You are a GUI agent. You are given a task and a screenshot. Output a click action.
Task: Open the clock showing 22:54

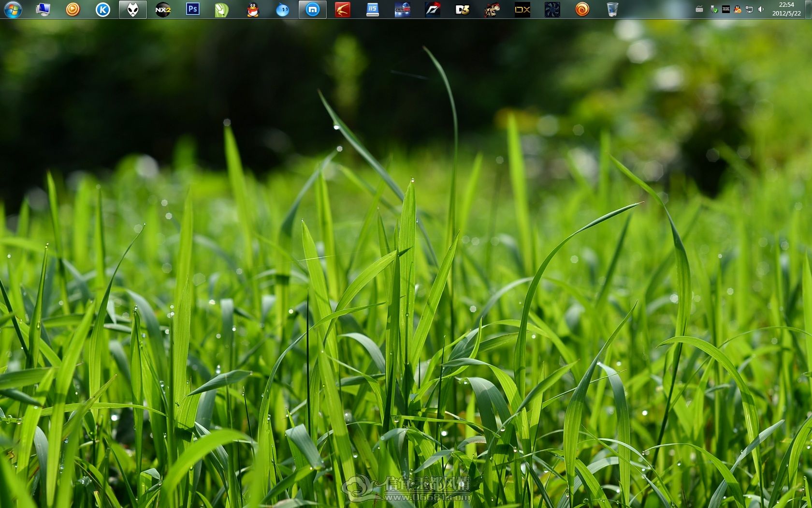point(786,9)
